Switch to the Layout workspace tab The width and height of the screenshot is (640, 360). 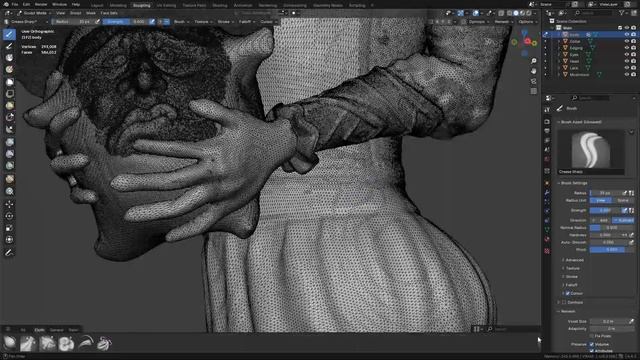tap(97, 5)
